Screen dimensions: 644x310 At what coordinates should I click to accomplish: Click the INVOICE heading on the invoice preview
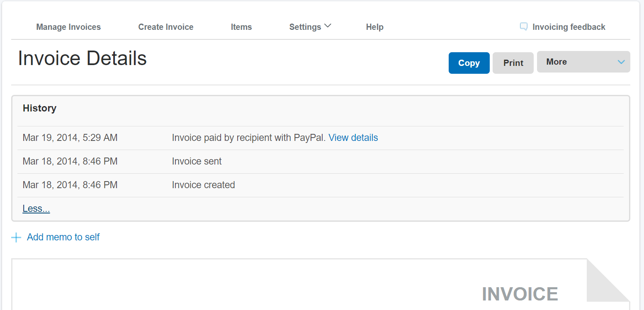520,294
